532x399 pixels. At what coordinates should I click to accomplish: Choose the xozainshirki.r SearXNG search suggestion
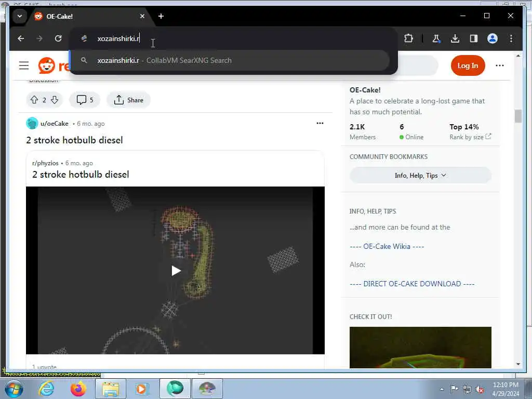click(x=230, y=60)
